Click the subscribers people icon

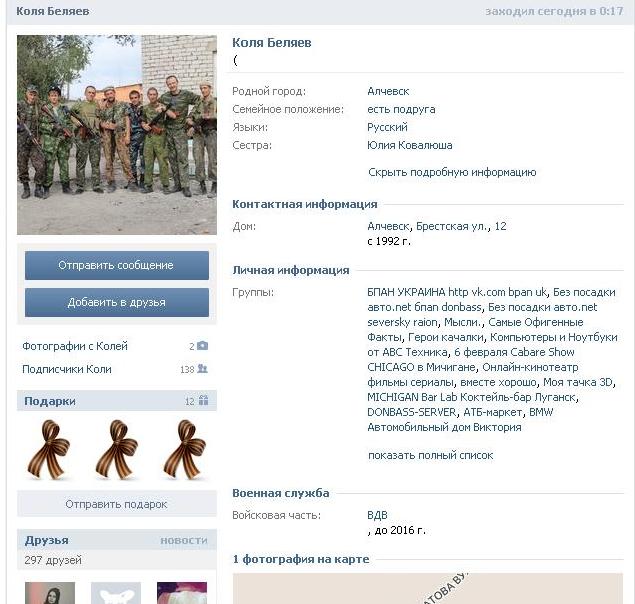[x=202, y=369]
